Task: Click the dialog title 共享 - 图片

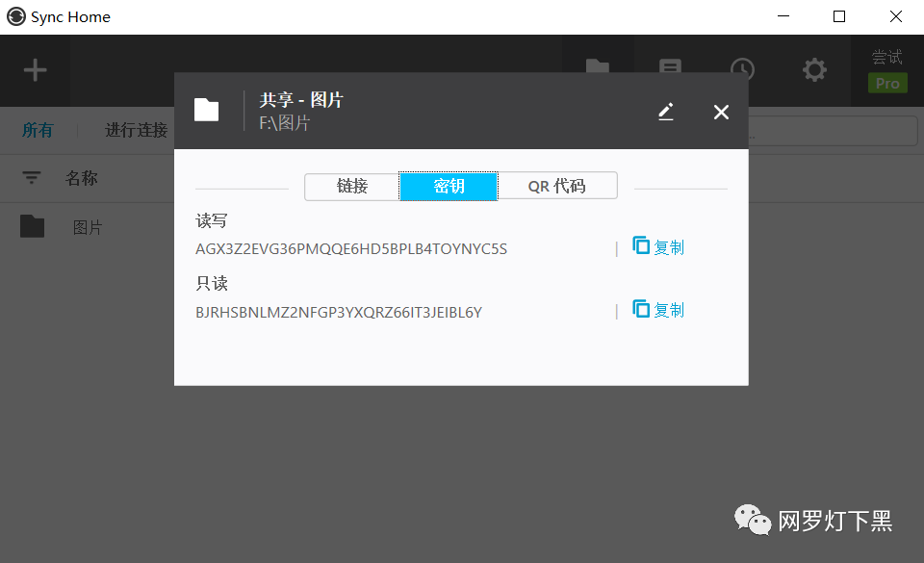Action: (x=301, y=99)
